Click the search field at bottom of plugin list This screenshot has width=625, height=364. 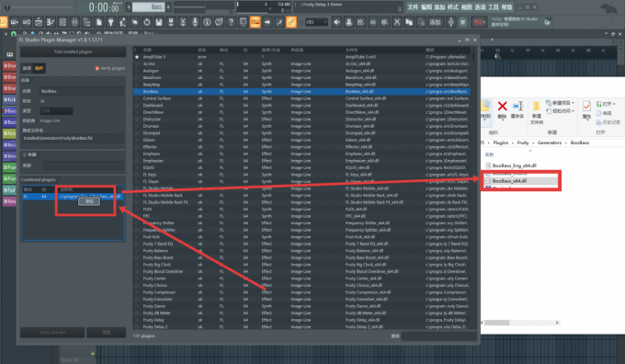click(438, 336)
